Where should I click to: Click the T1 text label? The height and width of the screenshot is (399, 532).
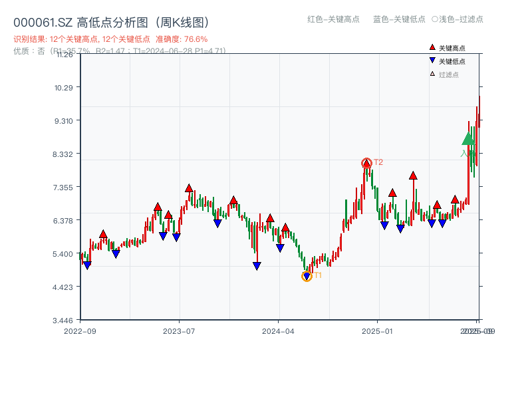click(x=318, y=275)
